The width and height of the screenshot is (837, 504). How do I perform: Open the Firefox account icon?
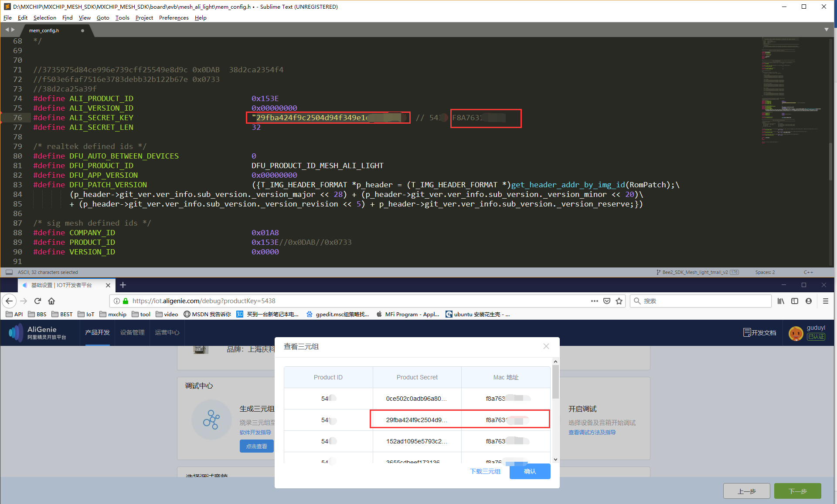tap(809, 301)
